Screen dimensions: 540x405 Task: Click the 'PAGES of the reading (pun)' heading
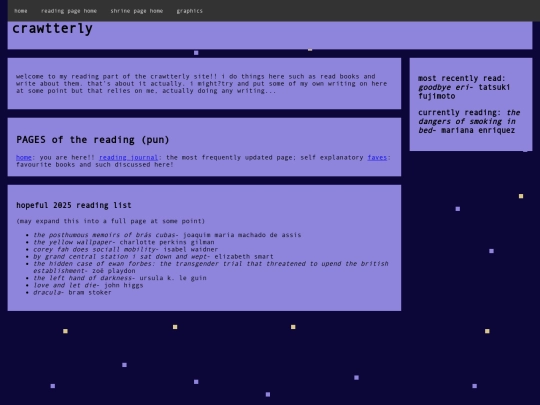[x=93, y=140]
